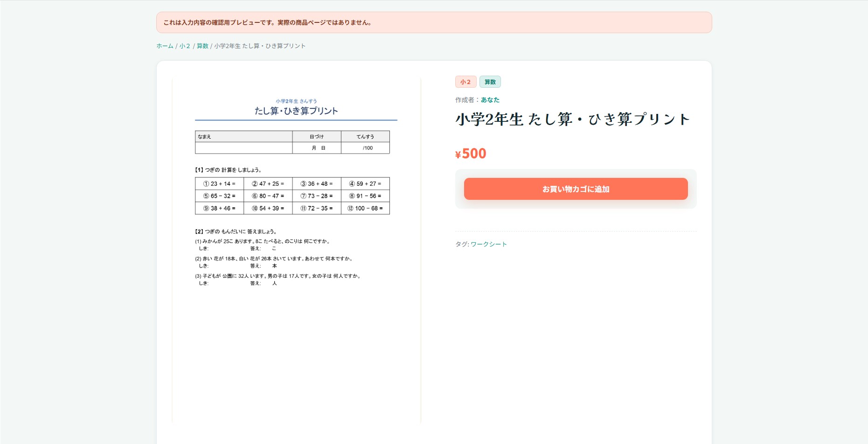Image resolution: width=868 pixels, height=444 pixels.
Task: Click the 作成者 label
Action: click(465, 100)
